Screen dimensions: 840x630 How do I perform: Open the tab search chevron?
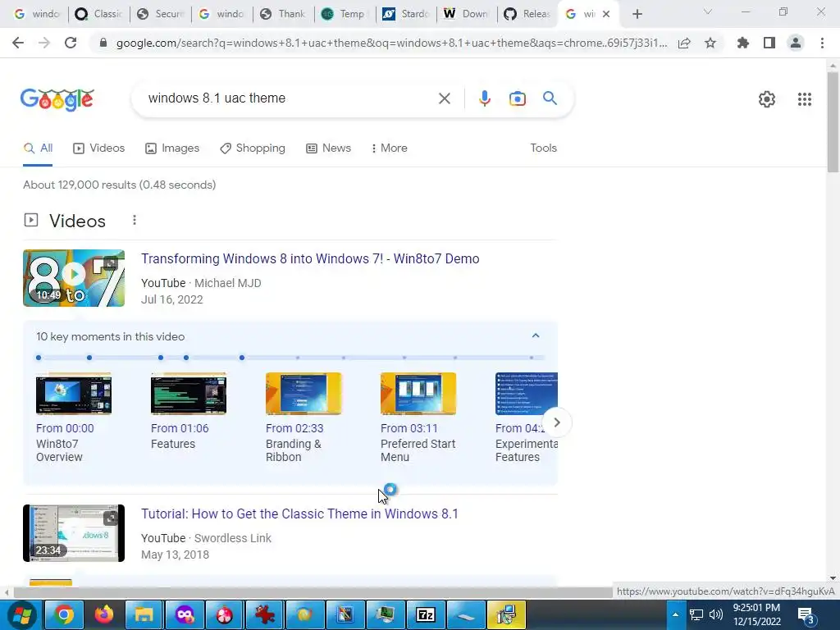tap(708, 11)
